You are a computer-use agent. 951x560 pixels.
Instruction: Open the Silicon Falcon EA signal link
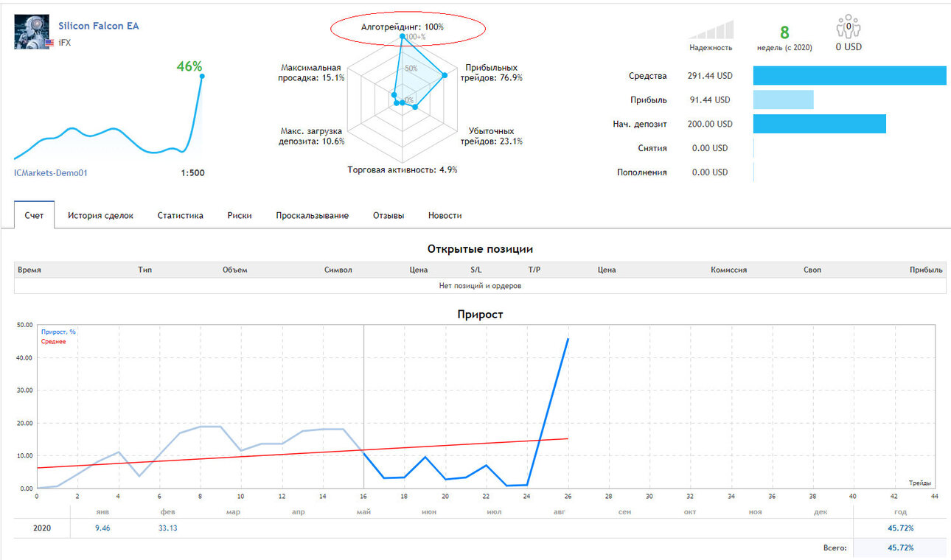click(x=99, y=26)
